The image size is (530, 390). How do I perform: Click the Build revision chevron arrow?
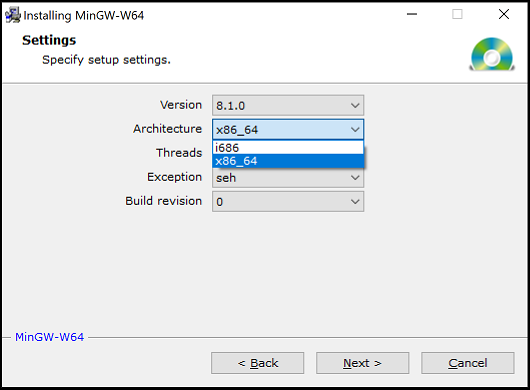point(355,202)
